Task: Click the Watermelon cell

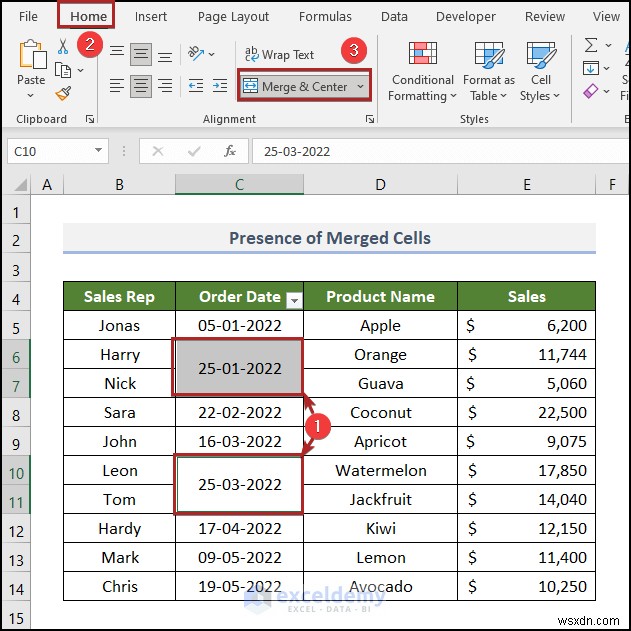Action: 380,470
